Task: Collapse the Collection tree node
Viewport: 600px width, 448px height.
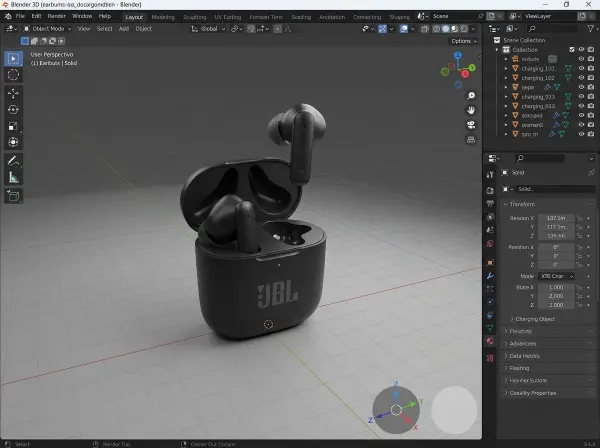Action: (x=497, y=50)
